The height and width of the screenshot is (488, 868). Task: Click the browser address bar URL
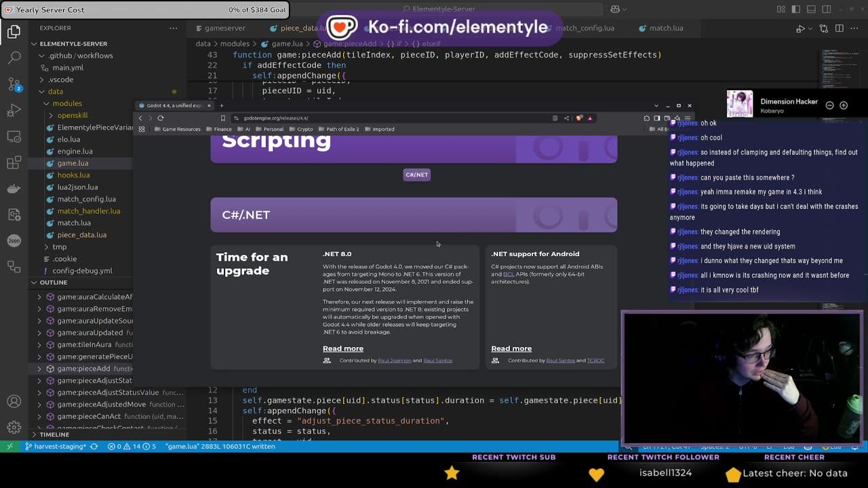[275, 118]
